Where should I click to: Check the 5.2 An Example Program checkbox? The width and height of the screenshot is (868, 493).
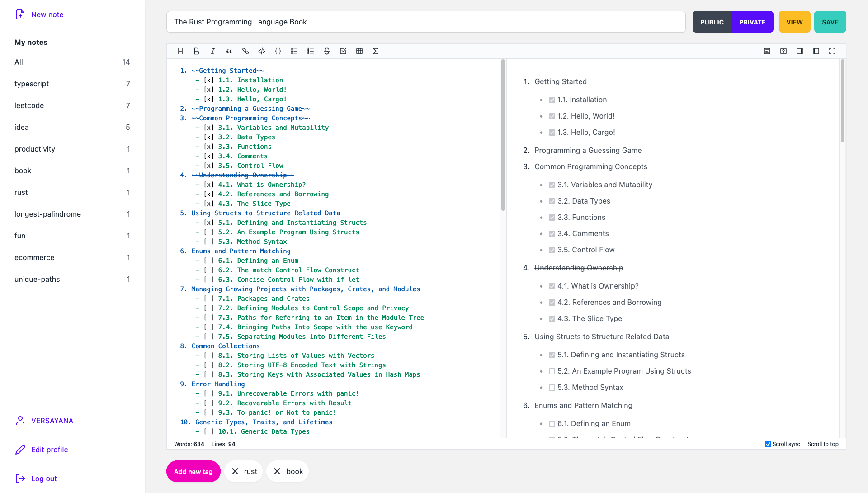552,371
